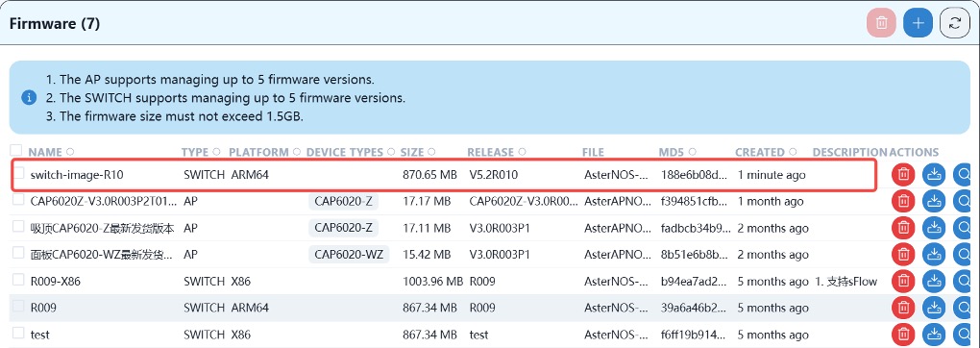Viewport: 980px width, 348px height.
Task: Click the CAP6020-Z tag in 17.11 MB row
Action: 343,229
